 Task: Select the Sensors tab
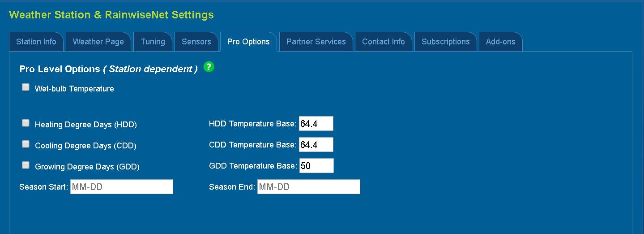196,42
